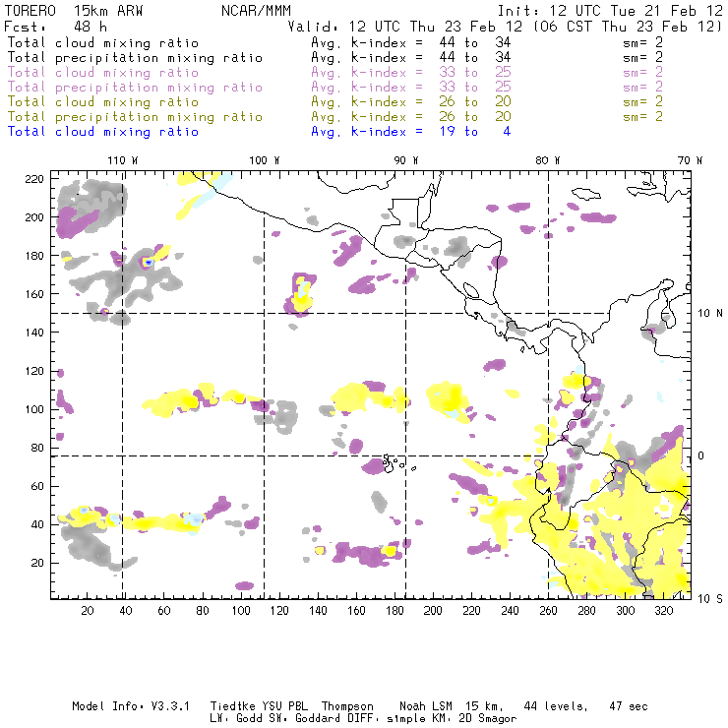Click the "Model Info: V3.3.1" footer text
The height and width of the screenshot is (728, 728).
tap(131, 706)
